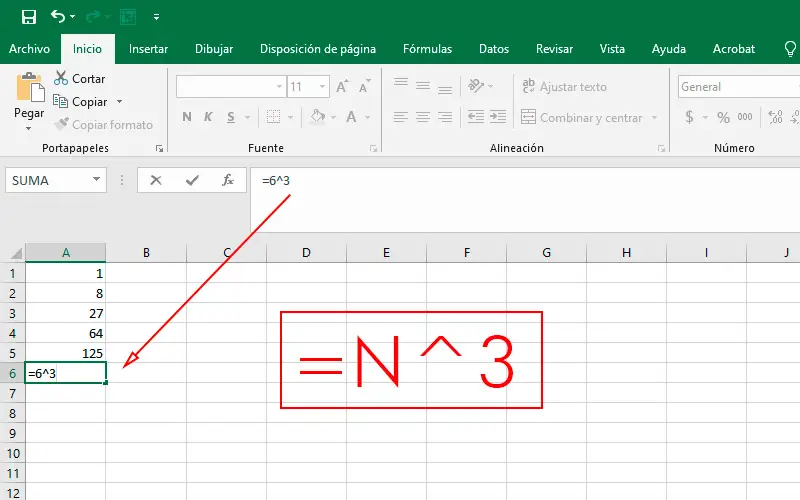This screenshot has width=800, height=500.
Task: Select all cells corner triangle
Action: pyautogui.click(x=16, y=253)
